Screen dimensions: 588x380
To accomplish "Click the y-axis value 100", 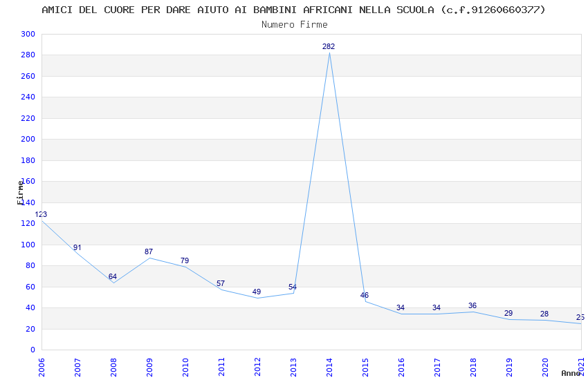I will coord(28,245).
